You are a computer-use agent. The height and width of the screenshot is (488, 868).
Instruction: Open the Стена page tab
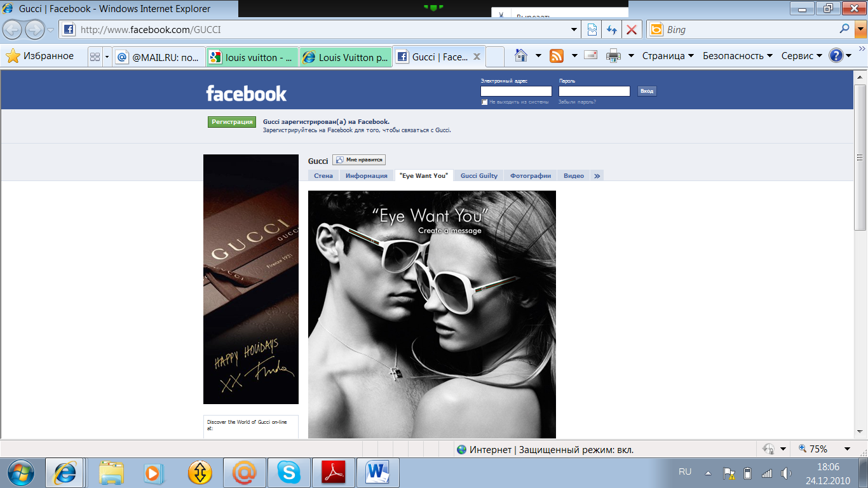pyautogui.click(x=323, y=175)
